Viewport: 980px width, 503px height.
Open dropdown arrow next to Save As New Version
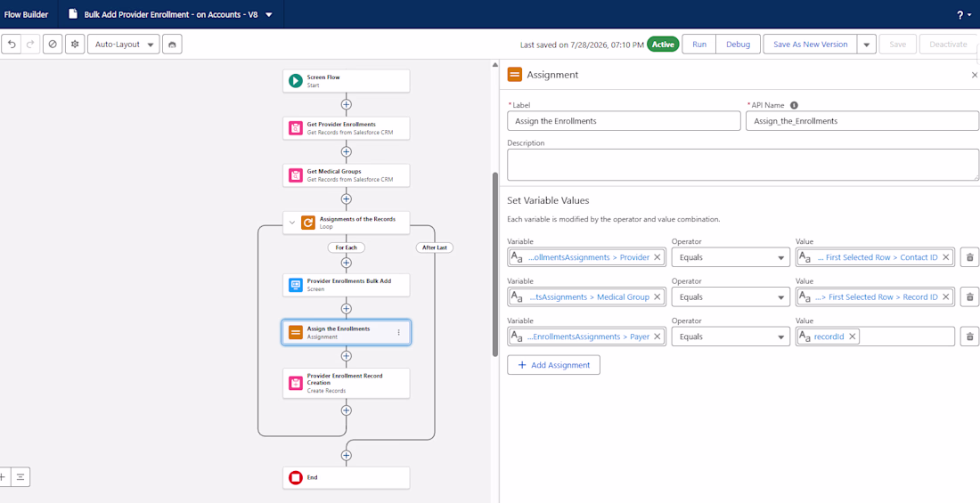pos(866,45)
